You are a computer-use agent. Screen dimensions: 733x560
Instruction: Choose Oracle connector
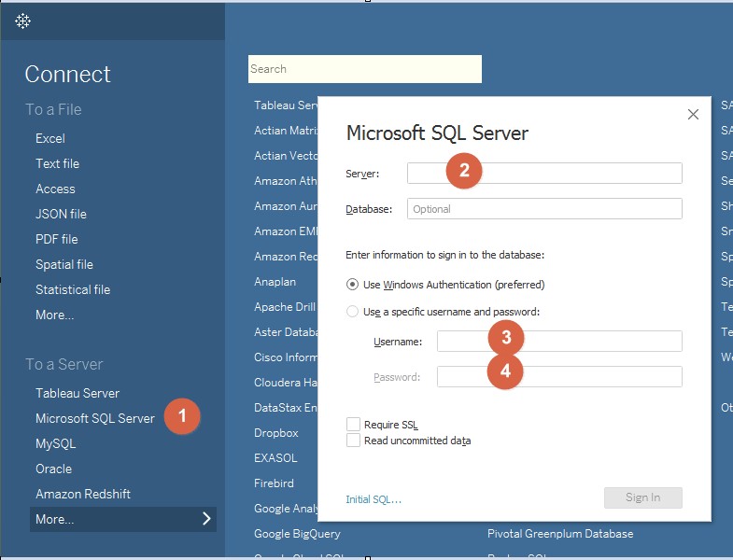click(x=54, y=469)
